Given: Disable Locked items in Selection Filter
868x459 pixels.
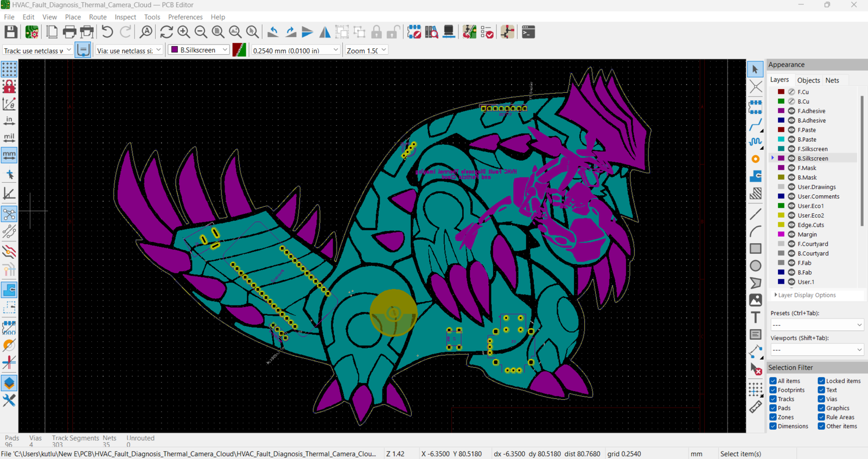Looking at the screenshot, I should pos(821,381).
